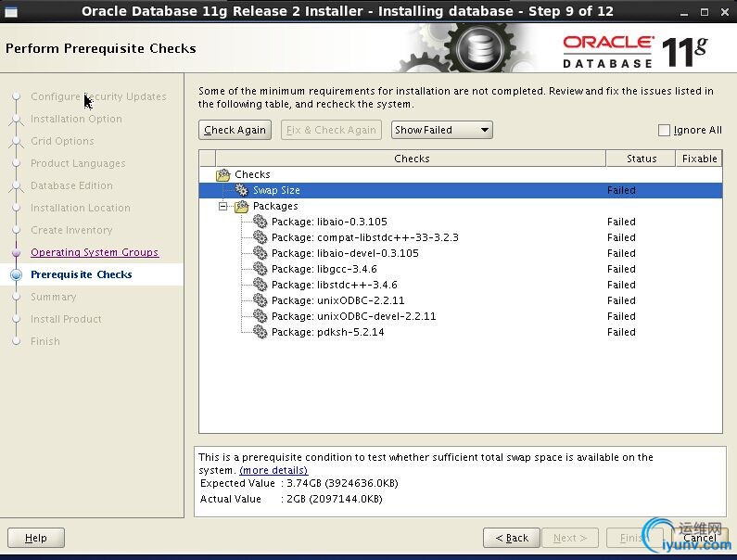Click the Prerequisite Checks step bullet
The image size is (737, 560).
(16, 274)
